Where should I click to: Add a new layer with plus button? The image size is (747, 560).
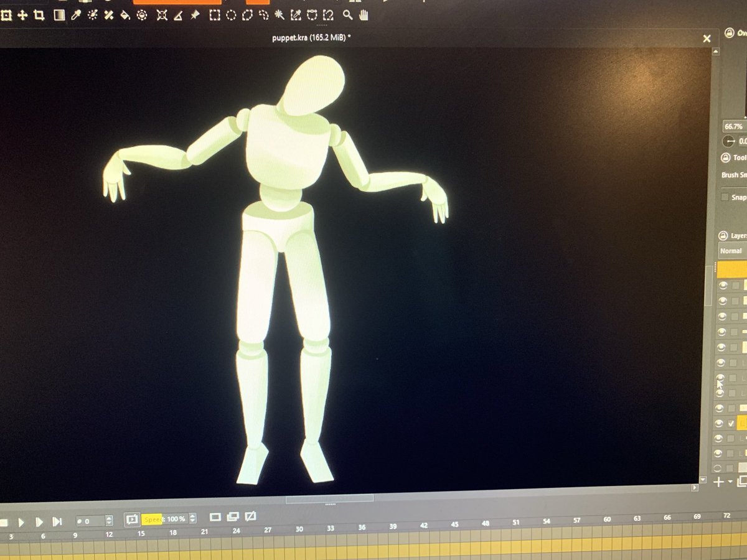pos(719,482)
